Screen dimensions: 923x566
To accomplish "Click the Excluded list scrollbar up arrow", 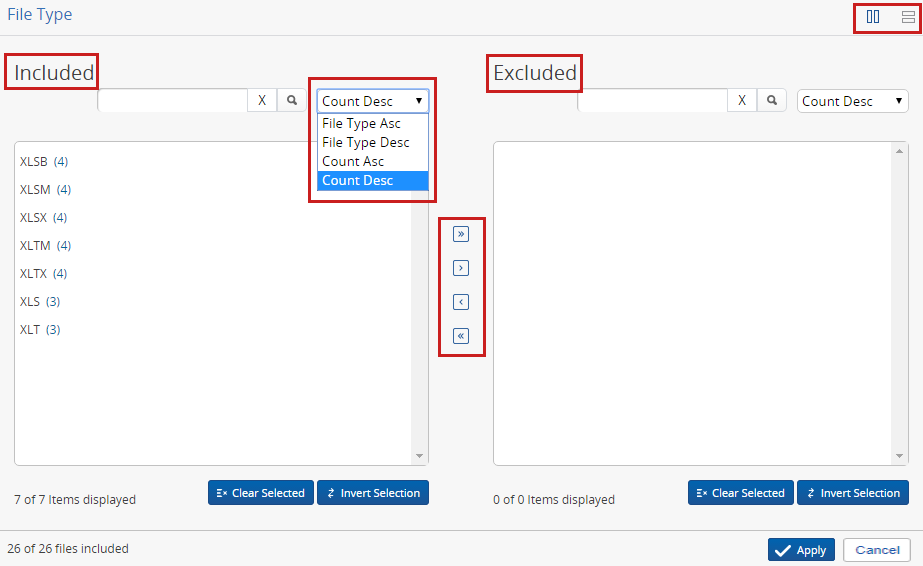I will 899,151.
